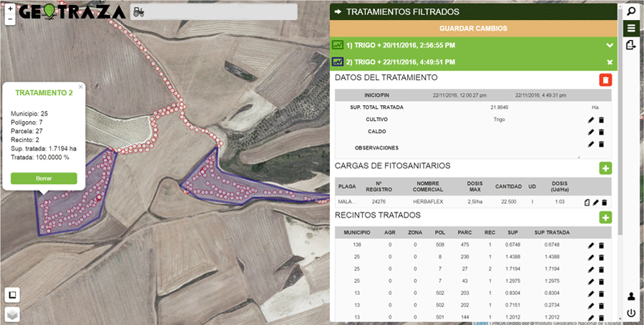Viewport: 644px width, 325px height.
Task: Toggle chart icon of treatment 1 TRIGO
Action: click(x=338, y=45)
